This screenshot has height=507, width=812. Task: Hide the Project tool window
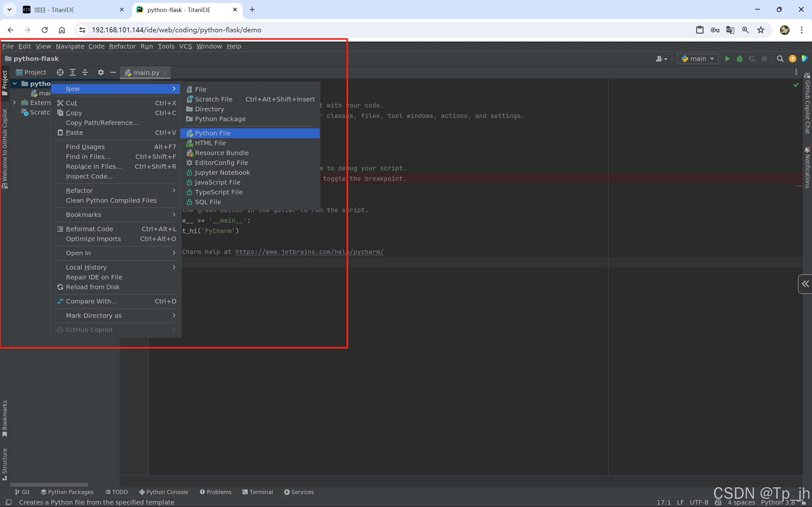[113, 72]
